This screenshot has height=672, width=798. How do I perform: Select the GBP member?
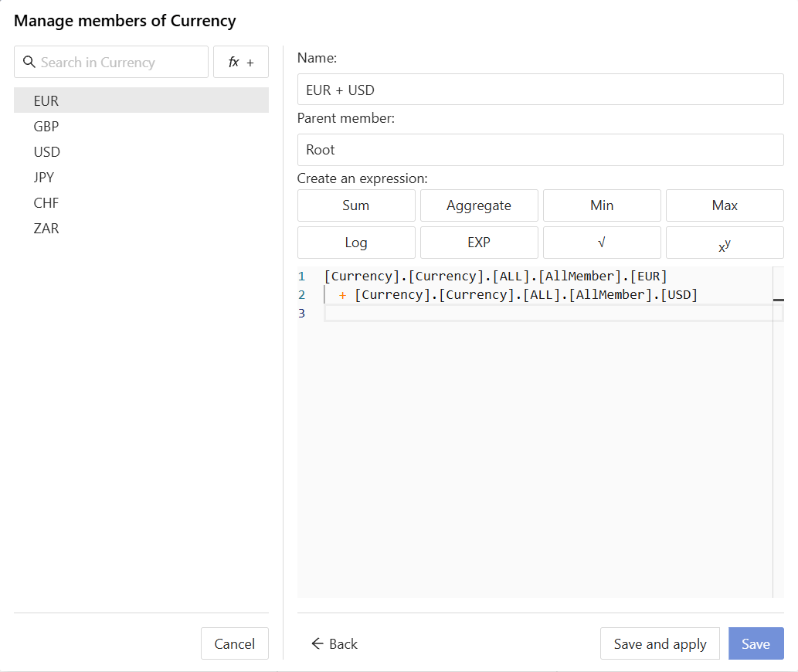click(141, 126)
